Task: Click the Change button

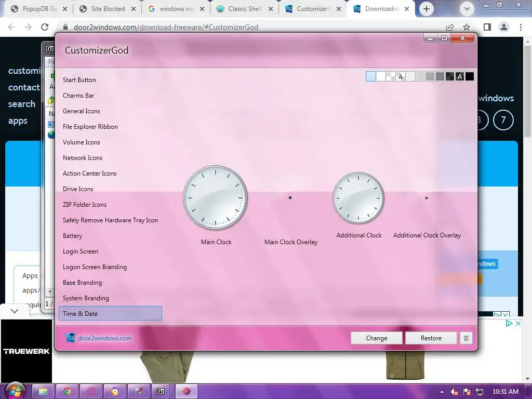Action: click(376, 338)
